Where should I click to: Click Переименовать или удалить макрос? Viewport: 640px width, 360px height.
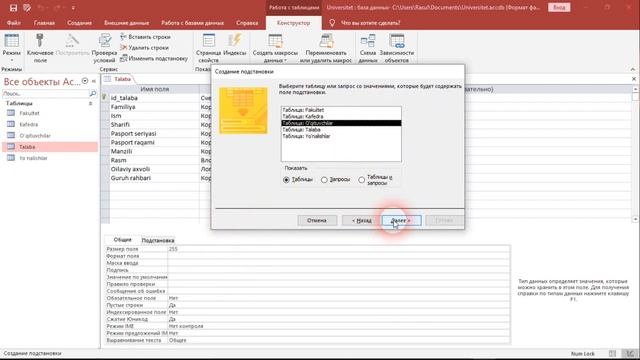tap(326, 48)
